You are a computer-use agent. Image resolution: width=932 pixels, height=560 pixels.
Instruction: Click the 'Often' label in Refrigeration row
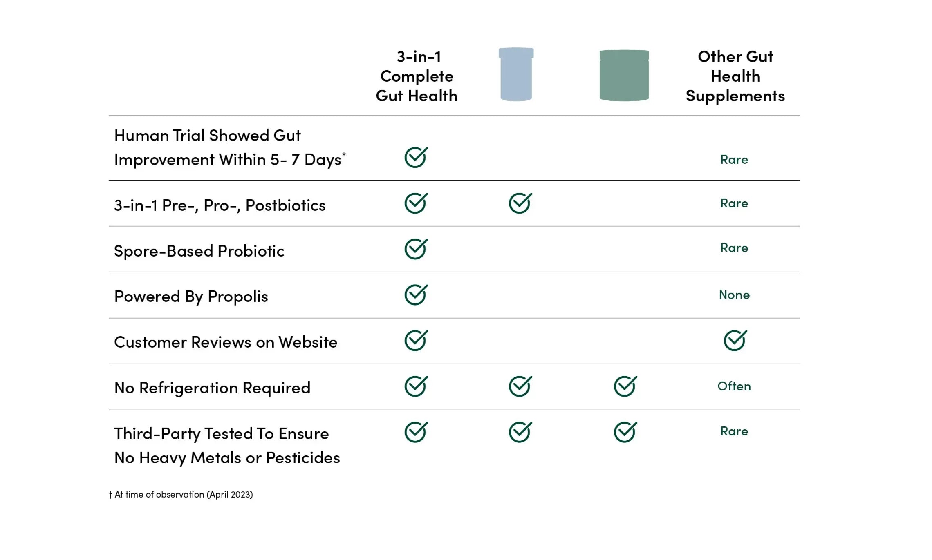click(734, 386)
